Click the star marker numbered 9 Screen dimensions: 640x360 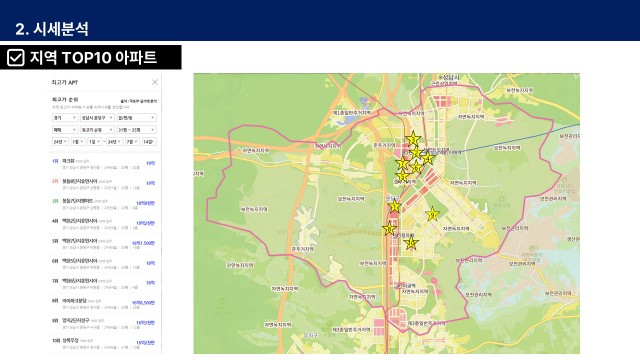click(432, 214)
